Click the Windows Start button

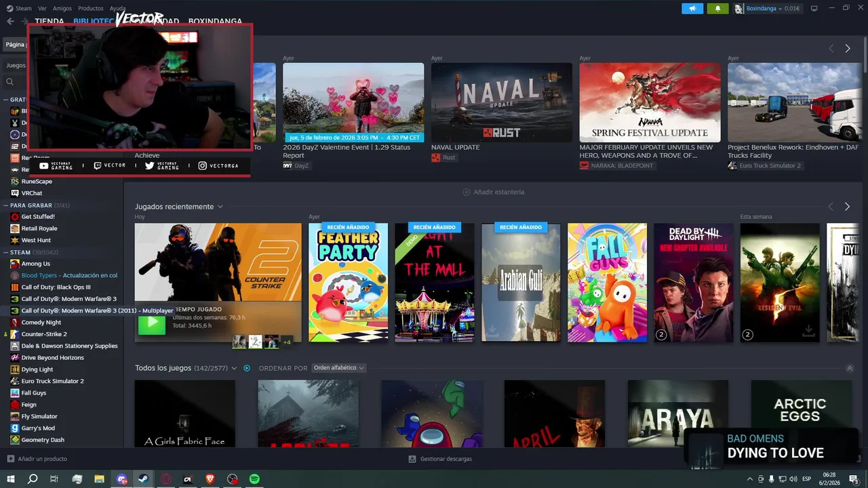click(x=11, y=479)
